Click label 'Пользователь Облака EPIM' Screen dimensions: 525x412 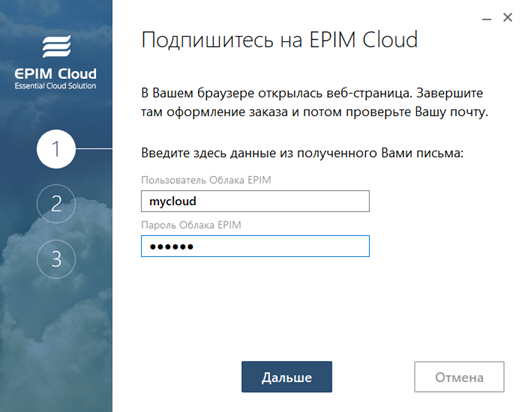pos(206,180)
